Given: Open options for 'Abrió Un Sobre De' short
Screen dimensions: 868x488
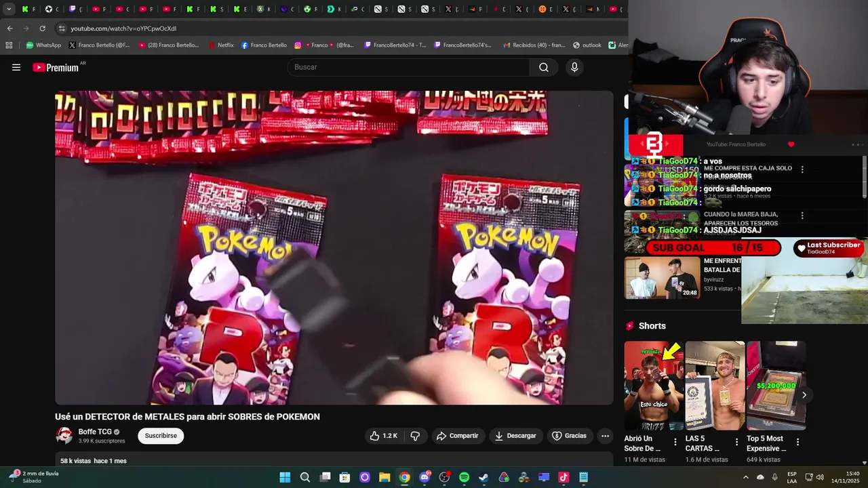Looking at the screenshot, I should 675,442.
